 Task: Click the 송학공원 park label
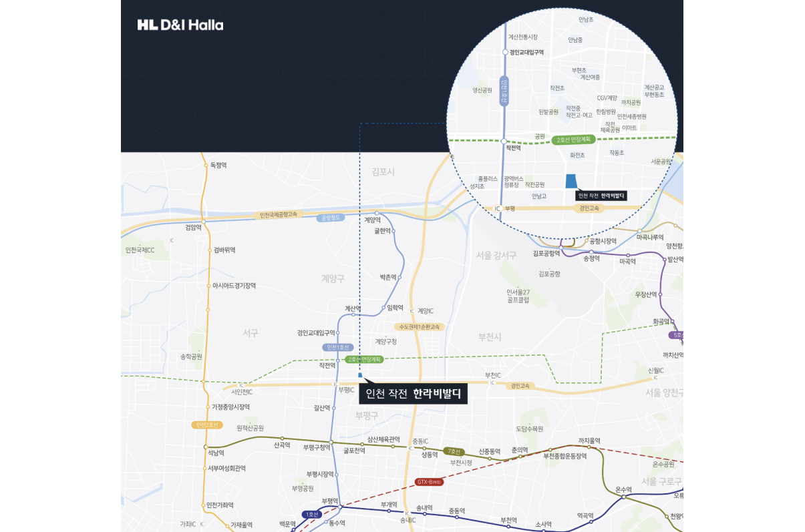click(191, 356)
